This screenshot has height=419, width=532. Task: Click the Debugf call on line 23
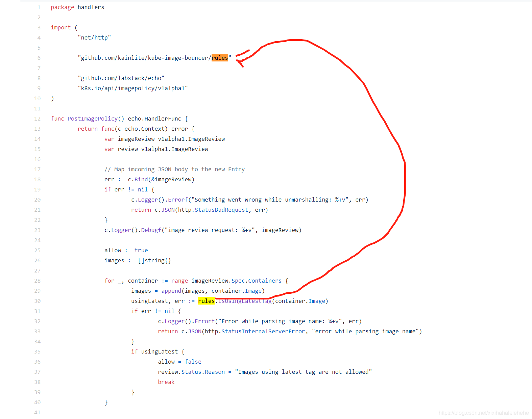pyautogui.click(x=151, y=230)
